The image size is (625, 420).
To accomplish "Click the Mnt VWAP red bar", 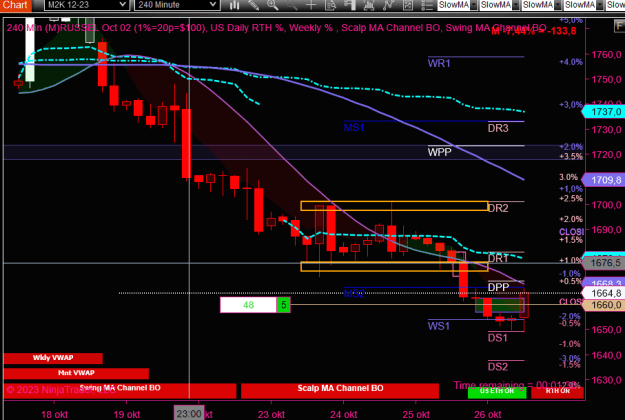I will [76, 373].
